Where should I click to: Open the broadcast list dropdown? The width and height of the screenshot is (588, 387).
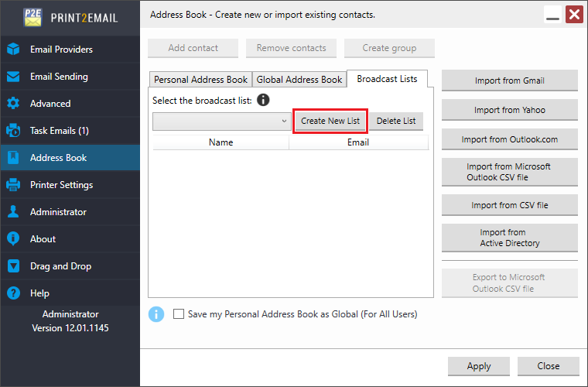[221, 121]
